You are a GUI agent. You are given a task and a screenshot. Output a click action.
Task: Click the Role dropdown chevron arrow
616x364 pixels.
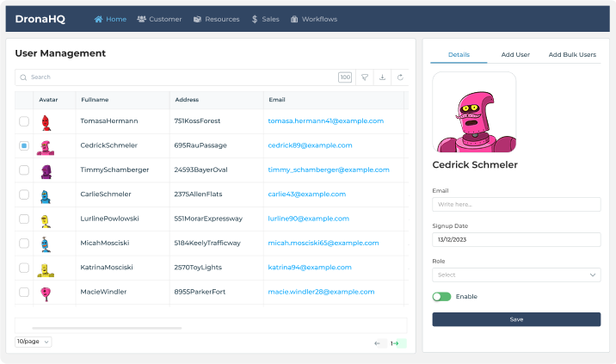[593, 275]
